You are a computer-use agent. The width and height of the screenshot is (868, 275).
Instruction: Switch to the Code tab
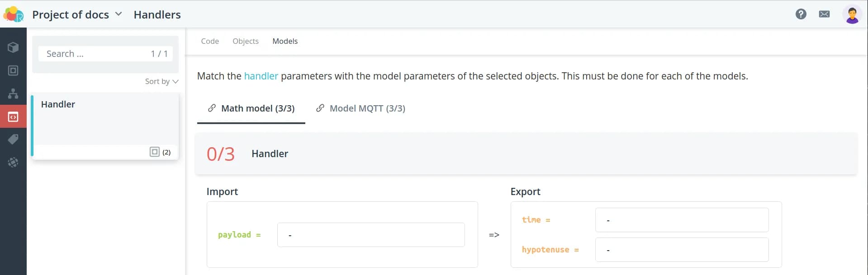pyautogui.click(x=210, y=41)
